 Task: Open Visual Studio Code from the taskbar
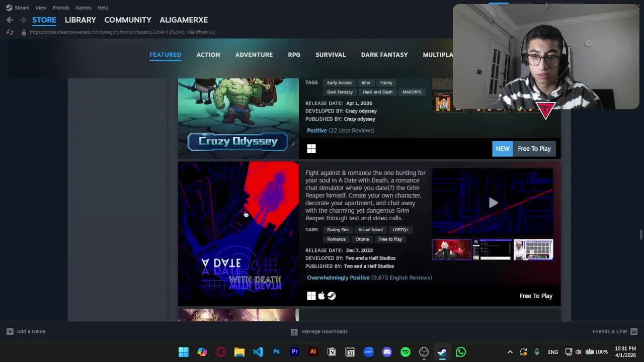click(x=258, y=352)
